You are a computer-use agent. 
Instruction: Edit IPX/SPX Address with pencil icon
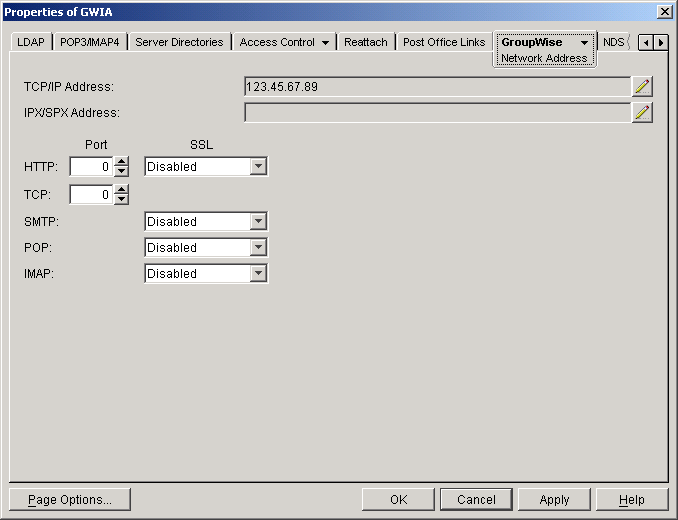[x=642, y=112]
